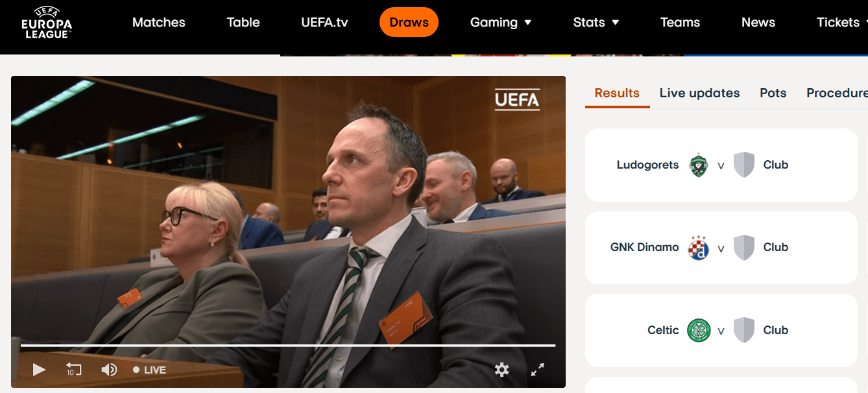This screenshot has width=868, height=393.
Task: Enter fullscreen video mode
Action: 537,370
